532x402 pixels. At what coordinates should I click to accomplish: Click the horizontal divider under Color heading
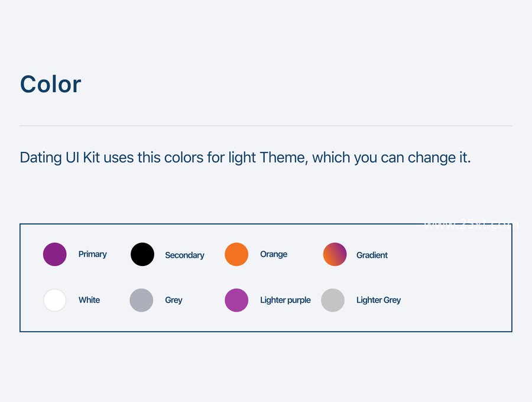pyautogui.click(x=266, y=126)
